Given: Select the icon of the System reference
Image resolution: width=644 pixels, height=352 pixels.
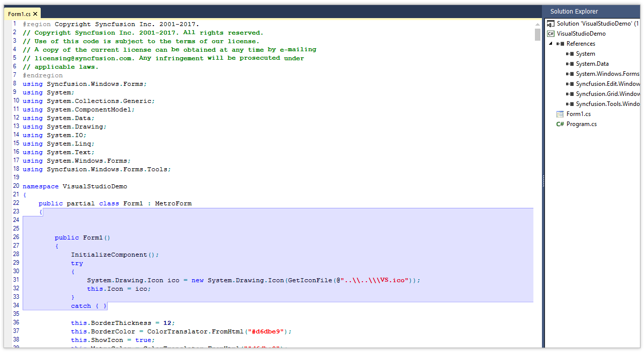Looking at the screenshot, I should 570,54.
